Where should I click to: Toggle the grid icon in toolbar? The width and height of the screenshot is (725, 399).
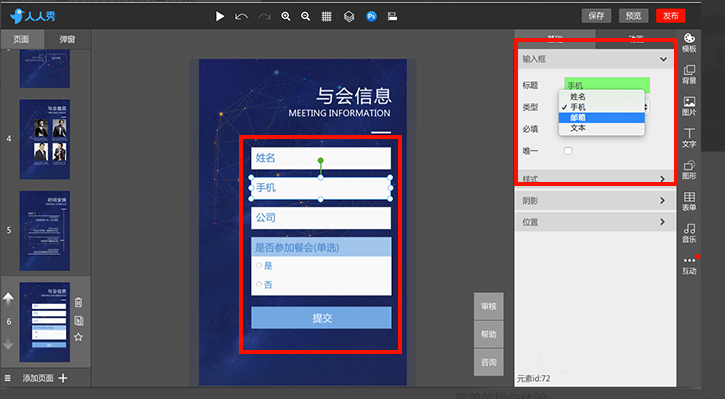pos(326,17)
